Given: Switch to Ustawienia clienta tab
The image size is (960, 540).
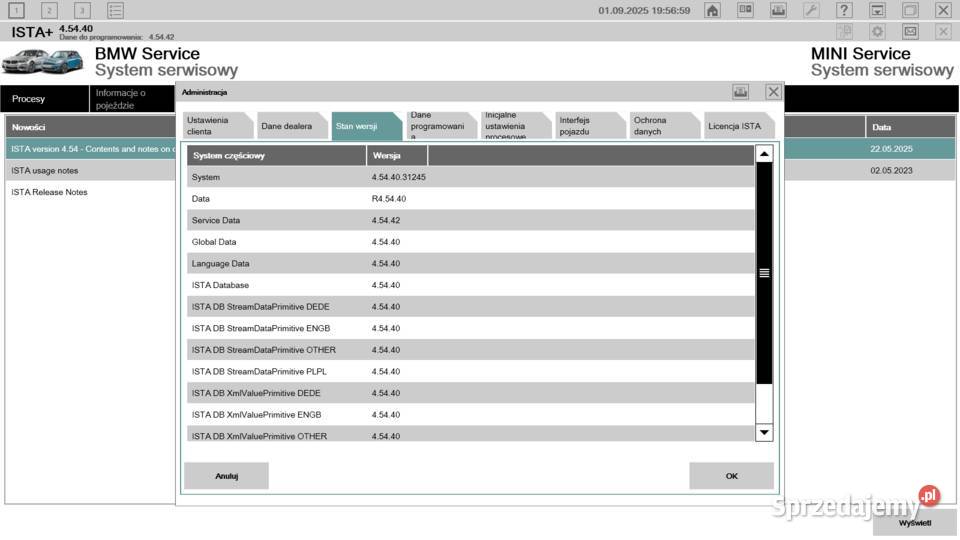Looking at the screenshot, I should click(x=217, y=126).
